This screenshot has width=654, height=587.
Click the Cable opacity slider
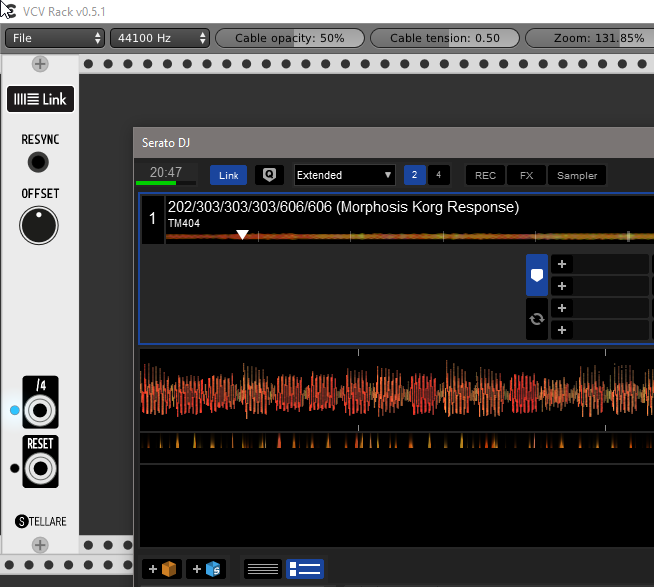[290, 38]
